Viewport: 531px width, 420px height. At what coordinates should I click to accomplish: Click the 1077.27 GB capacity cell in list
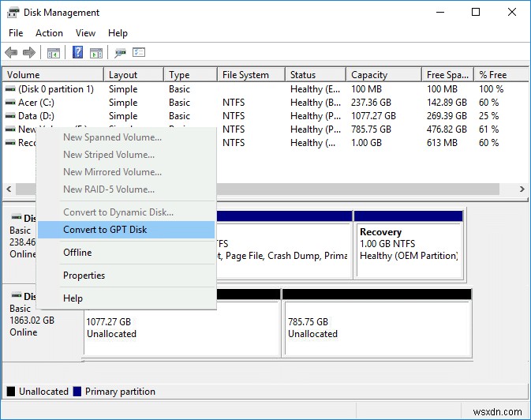point(373,116)
